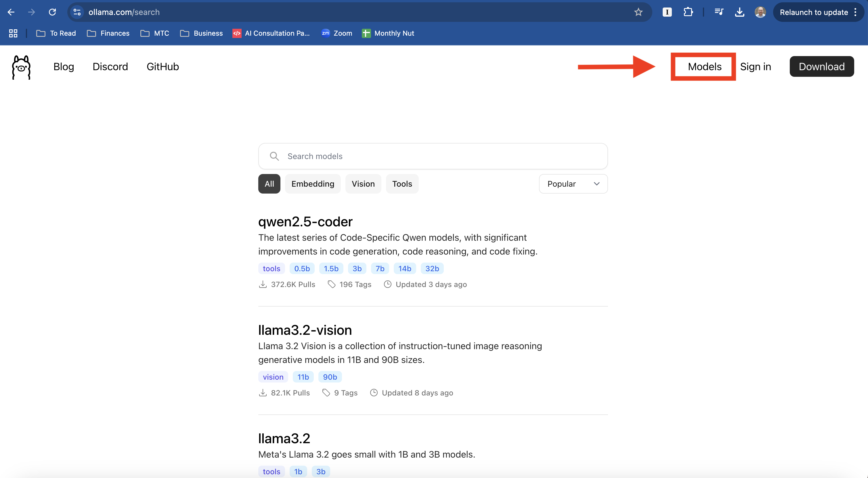
Task: Select the Vision filter
Action: (363, 184)
